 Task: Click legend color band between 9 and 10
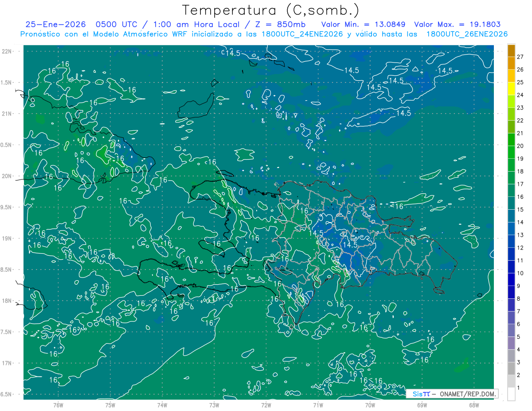[511, 279]
